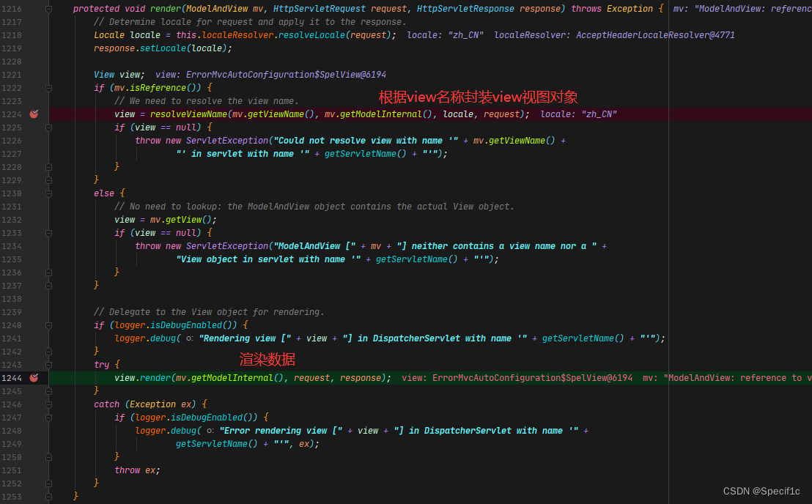Click the 'neither contains a view name nor a' string
812x504 pixels.
click(496, 246)
